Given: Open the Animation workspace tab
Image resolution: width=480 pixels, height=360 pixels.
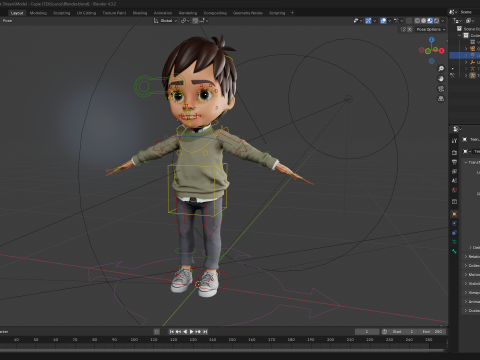Looking at the screenshot, I should tap(163, 13).
